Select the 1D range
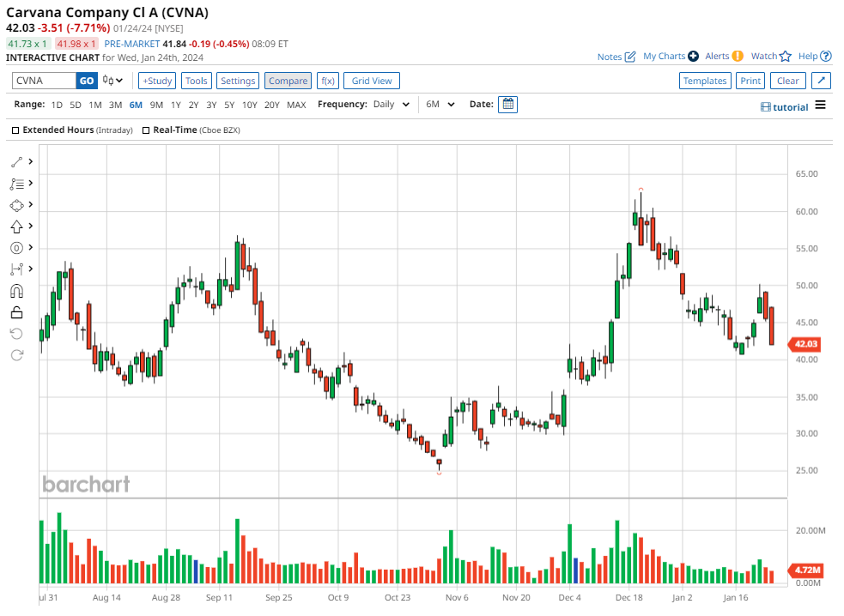 click(57, 105)
